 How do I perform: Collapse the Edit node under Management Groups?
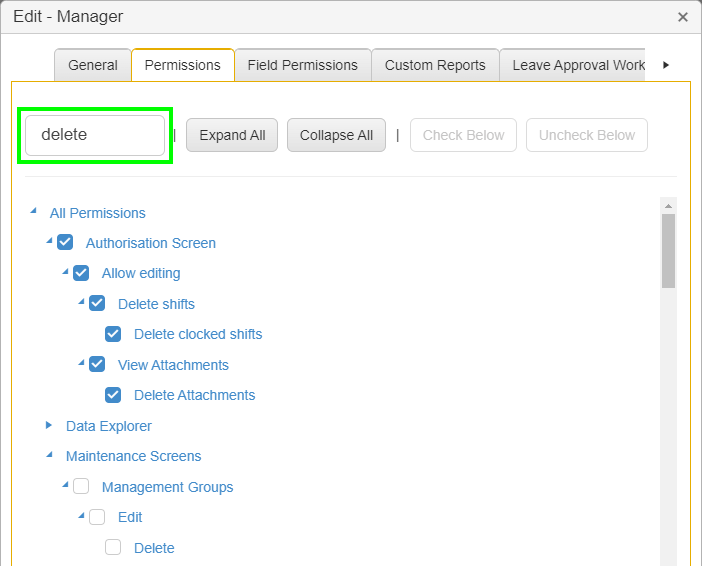click(x=81, y=516)
